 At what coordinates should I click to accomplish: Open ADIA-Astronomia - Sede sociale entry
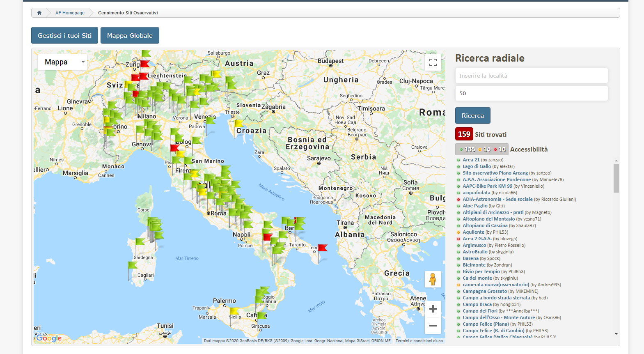point(497,200)
